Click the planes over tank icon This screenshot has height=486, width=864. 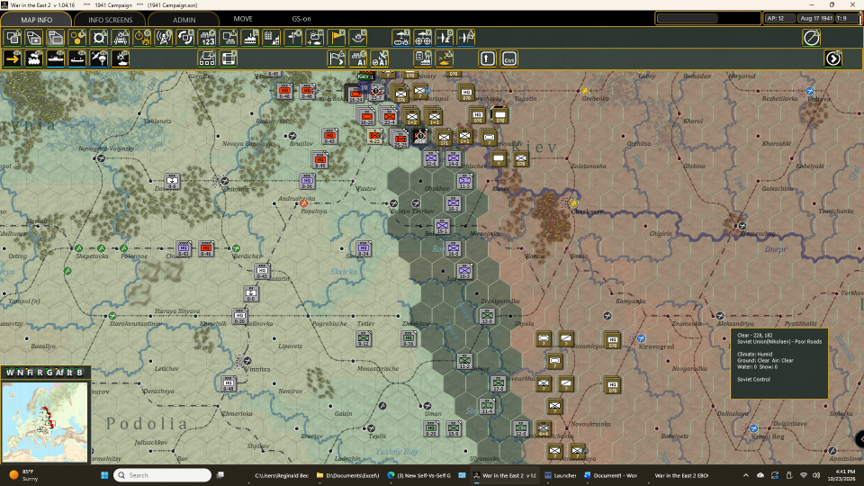pos(444,58)
